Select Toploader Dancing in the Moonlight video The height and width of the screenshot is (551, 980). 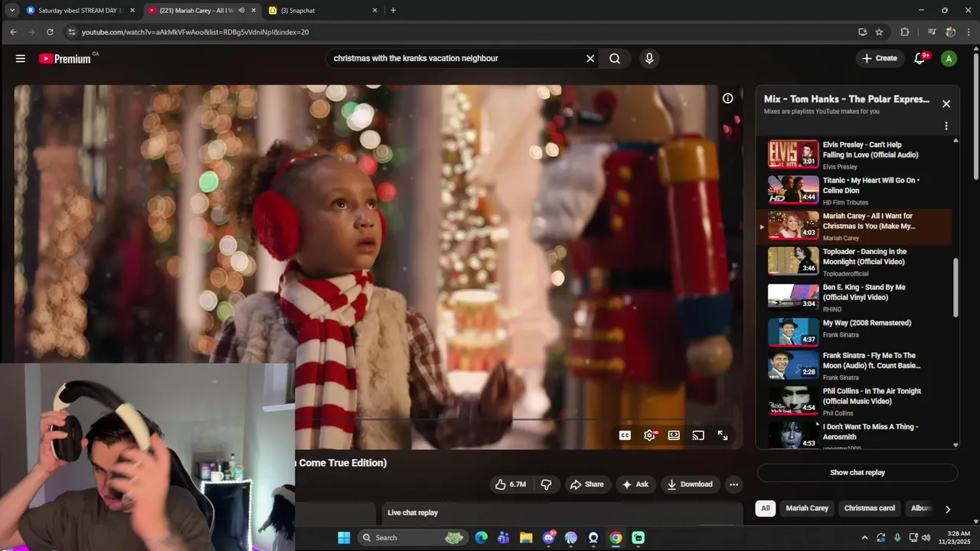tap(856, 261)
